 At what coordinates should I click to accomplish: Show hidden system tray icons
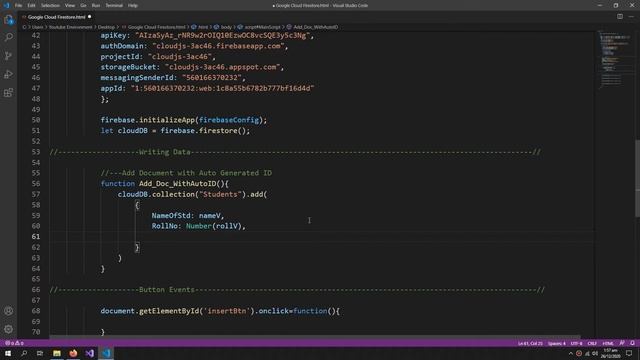pos(571,353)
